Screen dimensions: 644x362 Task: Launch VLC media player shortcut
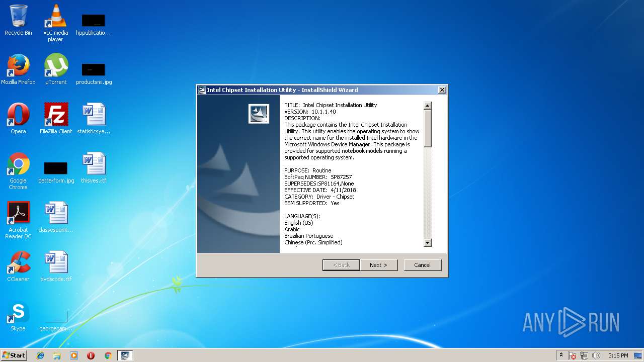tap(56, 23)
